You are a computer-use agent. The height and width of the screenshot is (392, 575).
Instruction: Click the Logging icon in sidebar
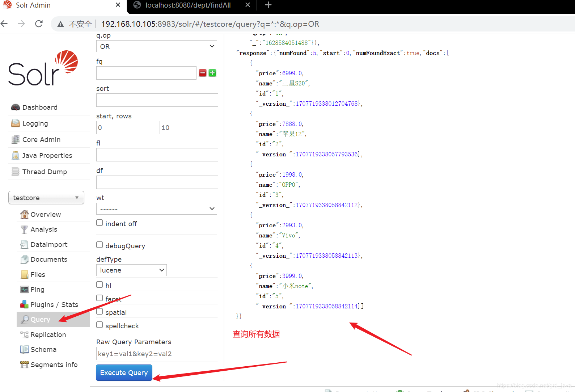click(16, 123)
